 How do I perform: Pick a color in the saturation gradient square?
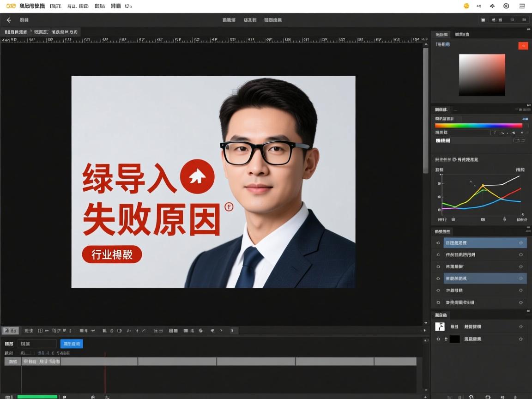(x=482, y=75)
